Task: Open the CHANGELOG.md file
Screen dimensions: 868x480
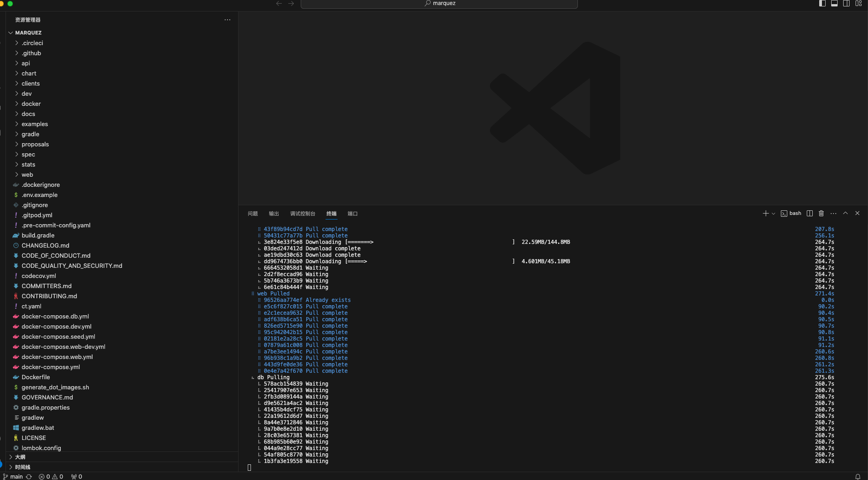Action: click(x=122, y=245)
